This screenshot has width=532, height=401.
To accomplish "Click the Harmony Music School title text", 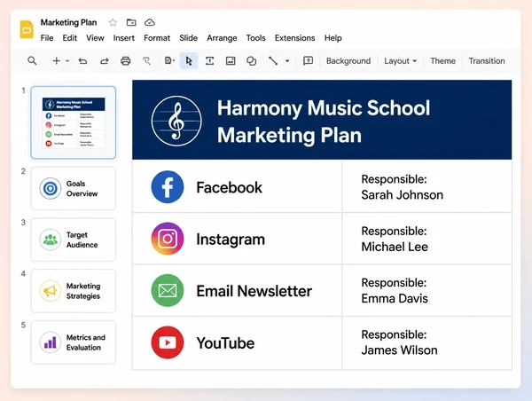I will point(324,122).
